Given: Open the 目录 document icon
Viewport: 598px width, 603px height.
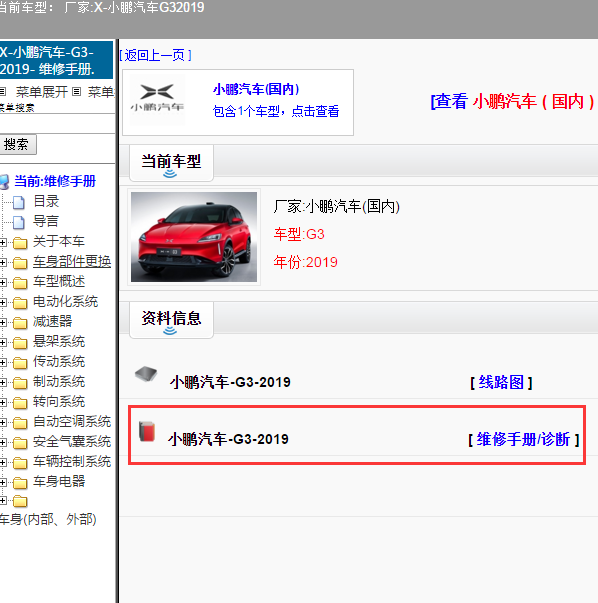Looking at the screenshot, I should pos(19,202).
